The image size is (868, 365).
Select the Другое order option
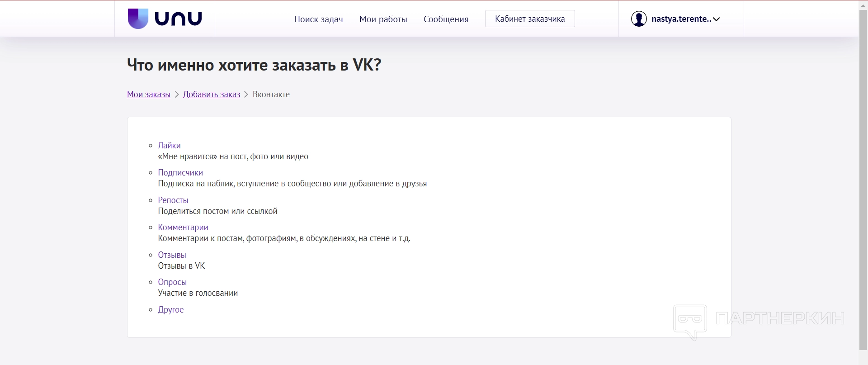171,309
